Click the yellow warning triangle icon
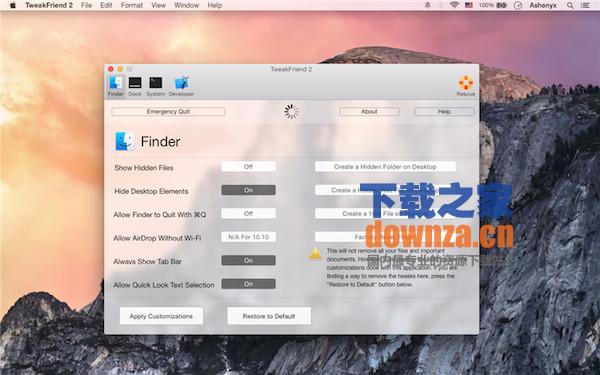Image resolution: width=600 pixels, height=375 pixels. [x=315, y=253]
